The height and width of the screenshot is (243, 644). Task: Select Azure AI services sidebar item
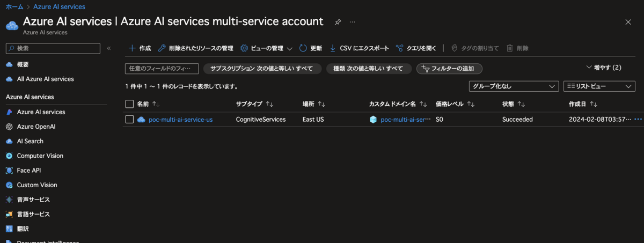click(41, 112)
